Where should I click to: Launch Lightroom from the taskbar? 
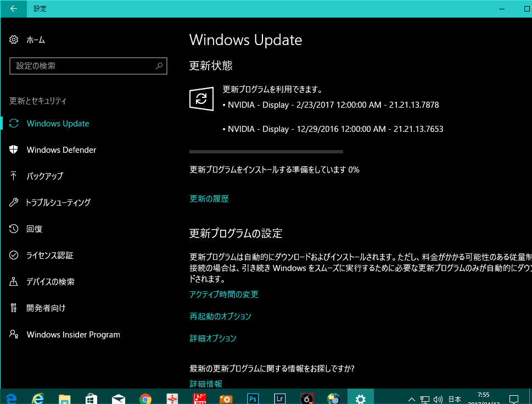pos(280,398)
